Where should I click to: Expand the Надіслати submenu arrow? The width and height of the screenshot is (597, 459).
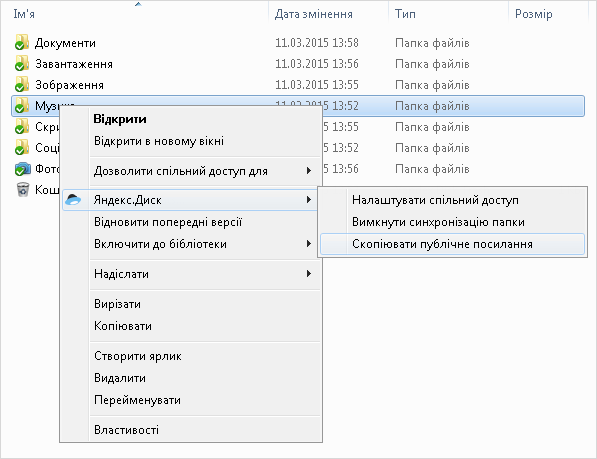[309, 274]
